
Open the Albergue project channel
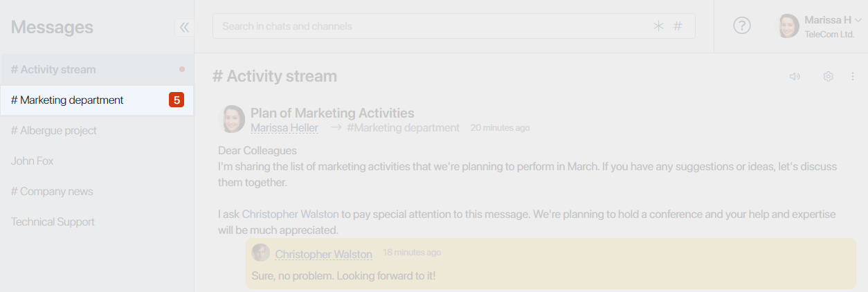[x=97, y=131]
